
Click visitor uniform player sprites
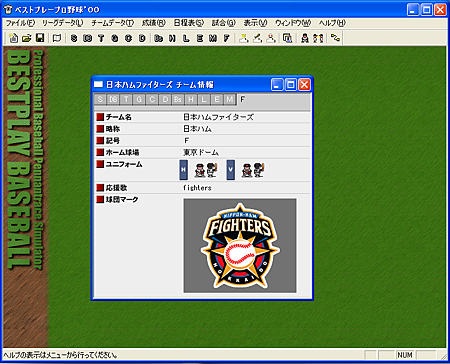pyautogui.click(x=253, y=170)
